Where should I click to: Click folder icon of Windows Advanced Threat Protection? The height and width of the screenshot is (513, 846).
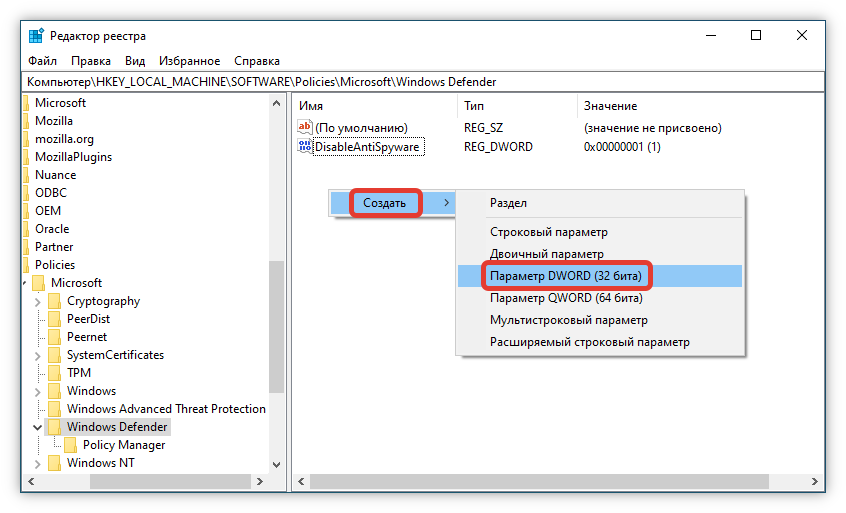(x=54, y=409)
